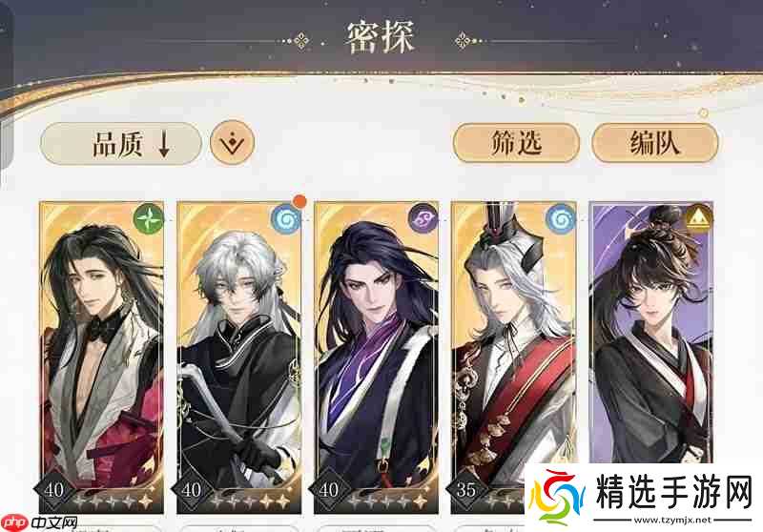Click the level 35 badge on fourth card
Image resolution: width=763 pixels, height=532 pixels.
coord(465,490)
